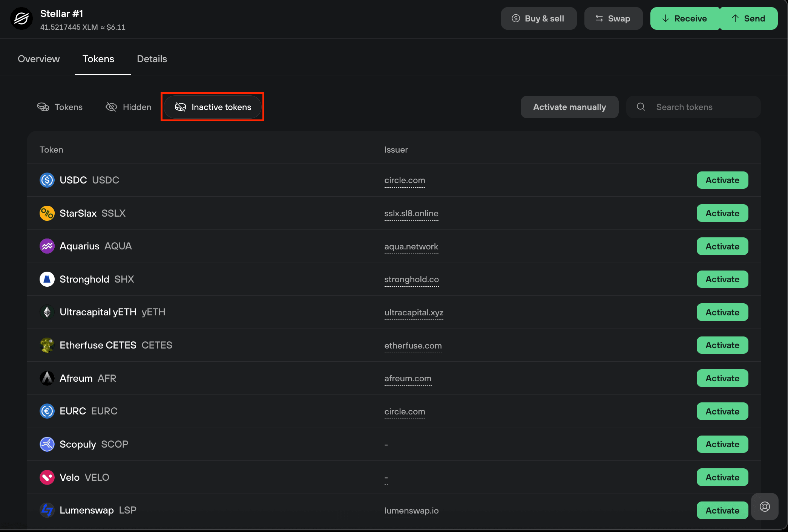Open the lumenswap.io issuer link

[x=411, y=511]
